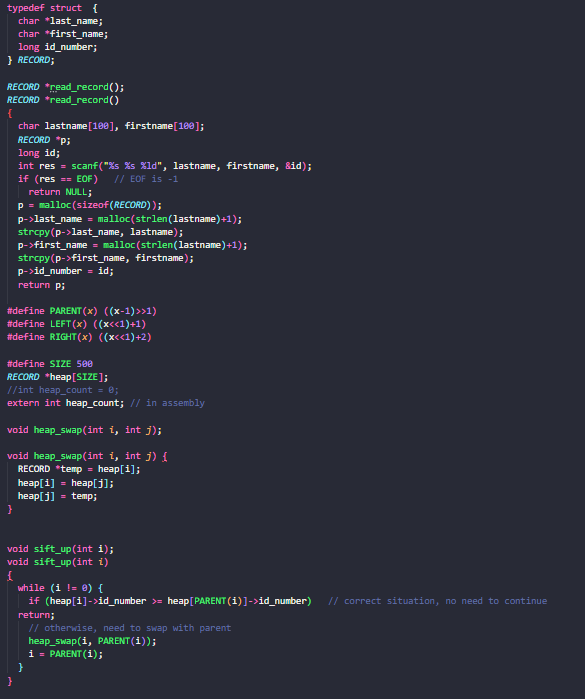
Task: Click the 'if (heap[i]->id_number >=' condition
Action: point(170,601)
